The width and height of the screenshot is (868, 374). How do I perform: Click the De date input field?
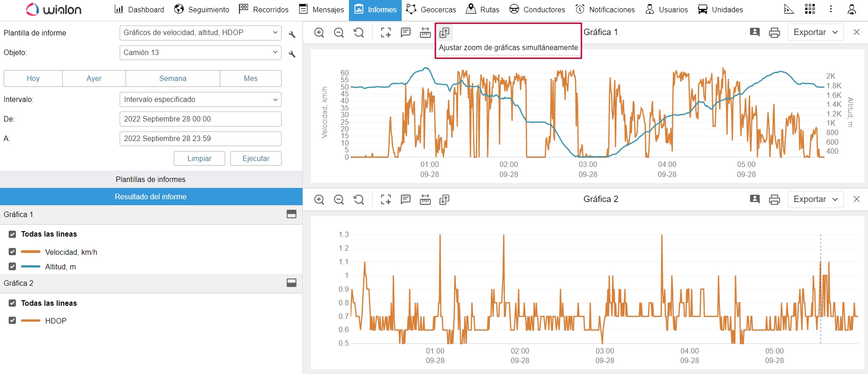[200, 119]
